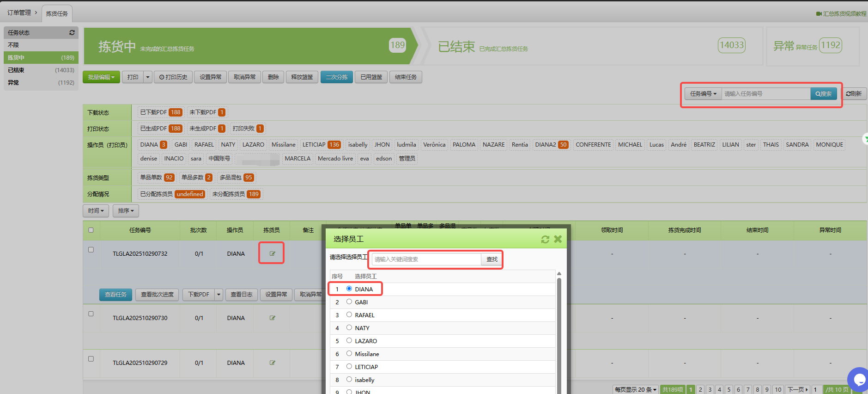Open the 汇总拣货视频教程 video tutorial
Image resolution: width=868 pixels, height=394 pixels.
pyautogui.click(x=841, y=14)
